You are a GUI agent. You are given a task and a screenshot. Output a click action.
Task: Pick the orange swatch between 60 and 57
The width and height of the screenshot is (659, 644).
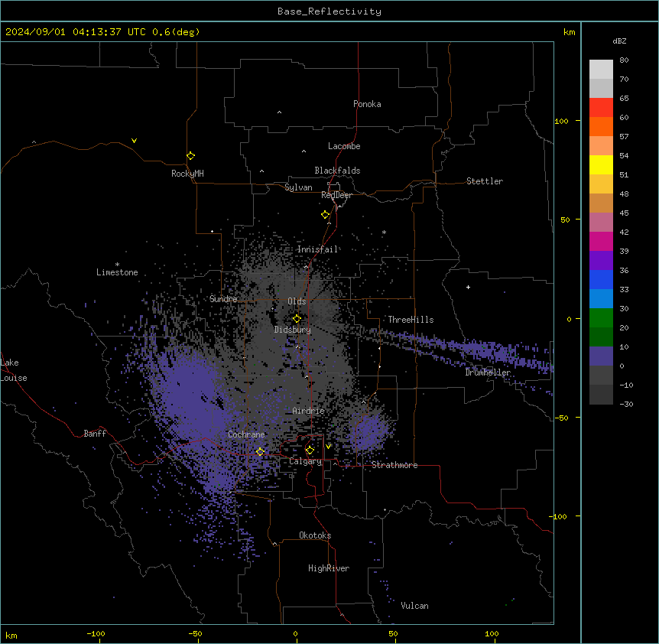(601, 126)
